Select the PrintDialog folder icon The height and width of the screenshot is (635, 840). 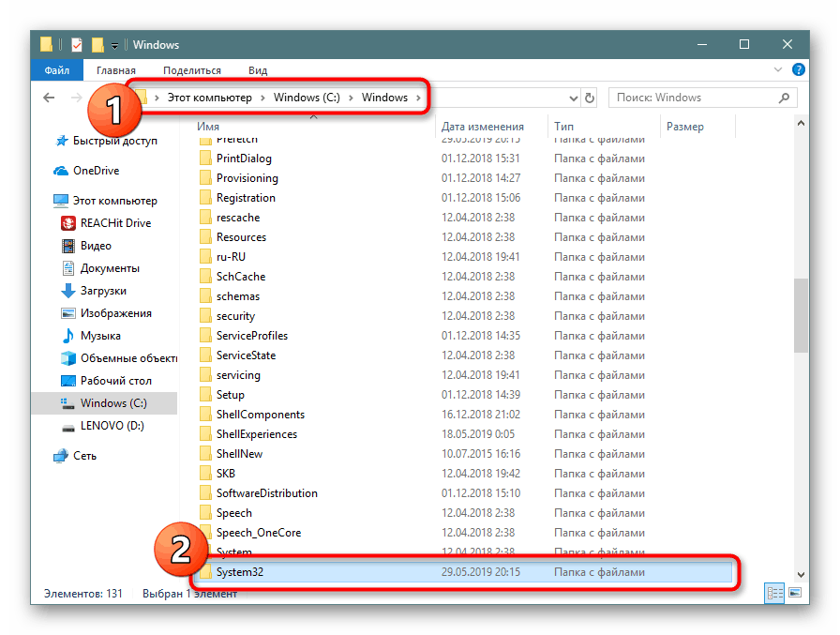coord(205,159)
